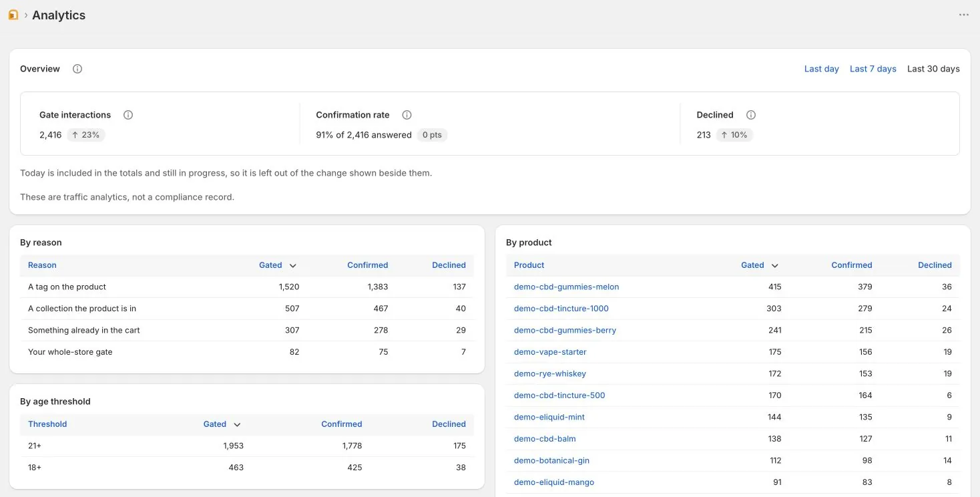980x497 pixels.
Task: Open the three-dot menu at top right
Action: tap(963, 15)
